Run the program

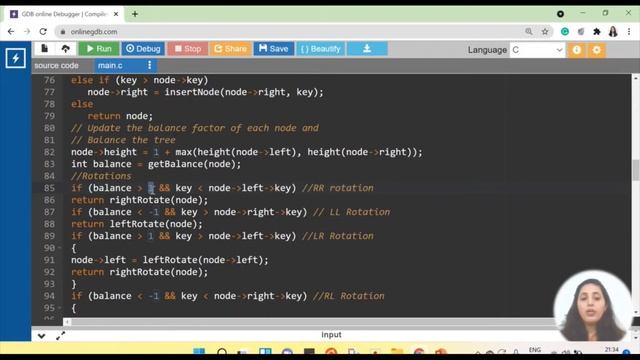click(x=99, y=49)
